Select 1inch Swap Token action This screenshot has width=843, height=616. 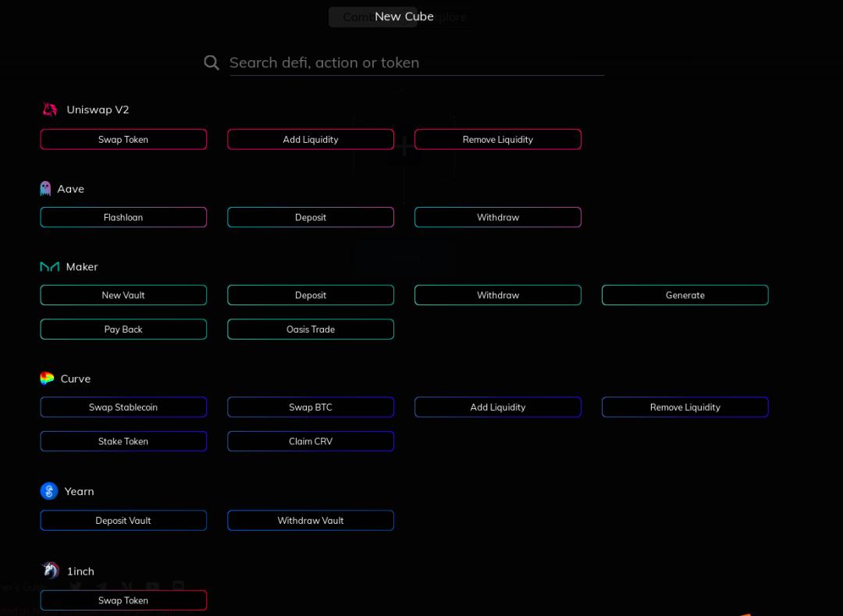(123, 600)
